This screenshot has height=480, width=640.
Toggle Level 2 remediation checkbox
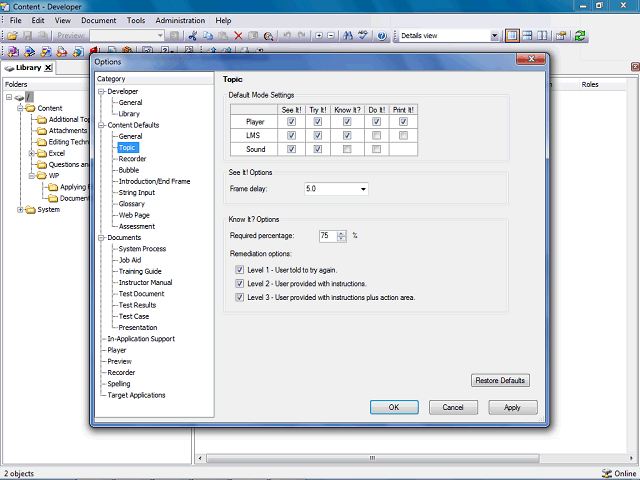pos(240,283)
